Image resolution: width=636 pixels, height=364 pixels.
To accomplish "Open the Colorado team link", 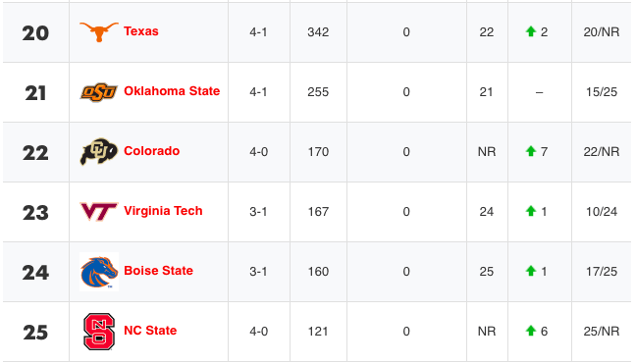I will (x=152, y=151).
